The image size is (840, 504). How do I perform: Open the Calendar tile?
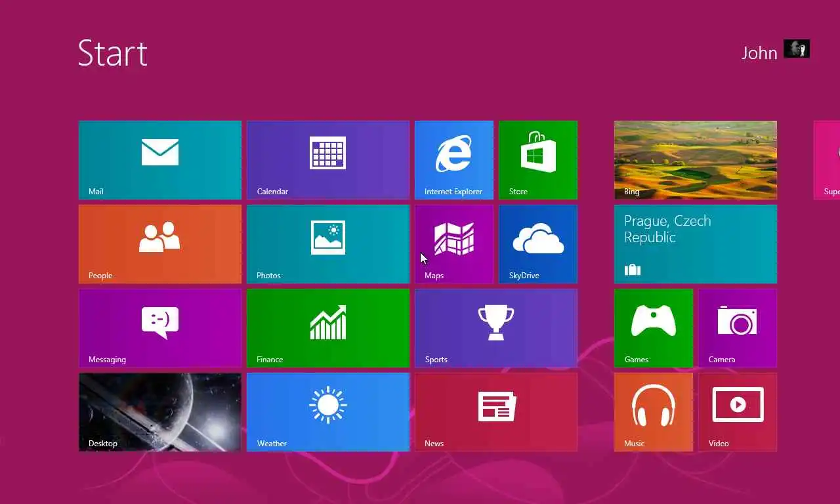tap(328, 160)
